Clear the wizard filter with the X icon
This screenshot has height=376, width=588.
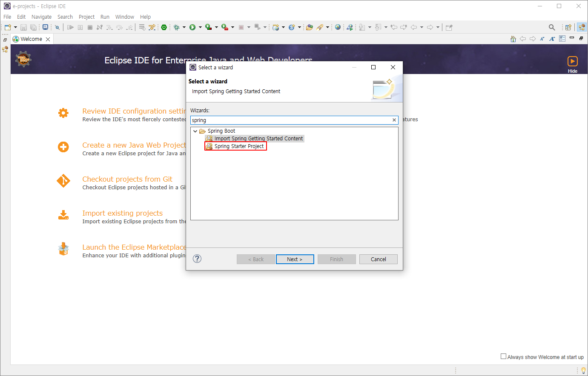coord(394,120)
